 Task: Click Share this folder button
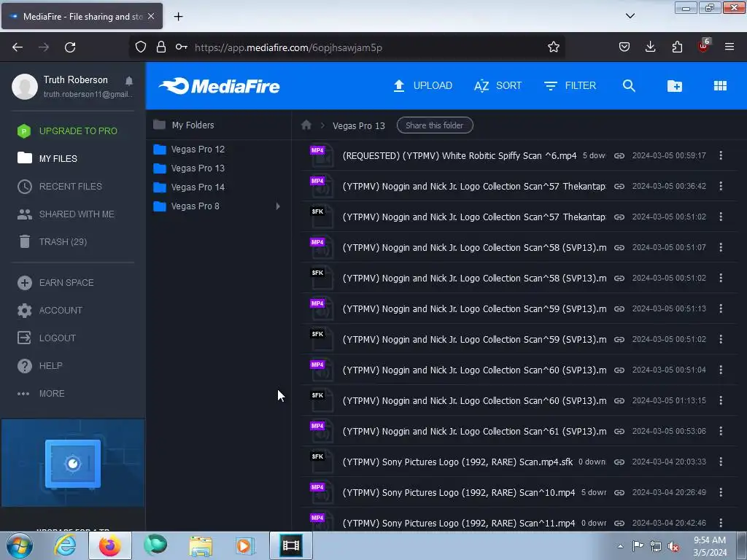point(435,125)
